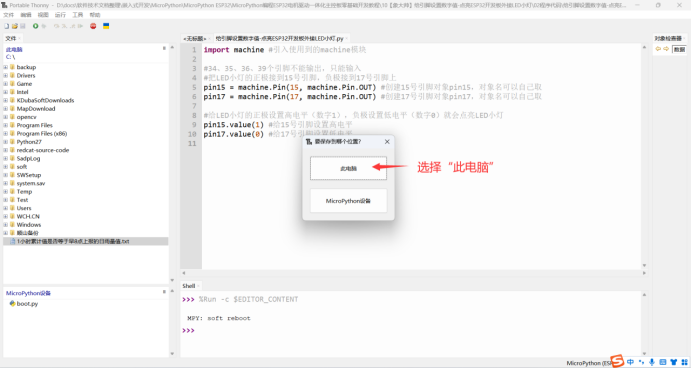Viewport: 692px width, 368px height.
Task: Select the WCH.CN folder
Action: click(28, 216)
